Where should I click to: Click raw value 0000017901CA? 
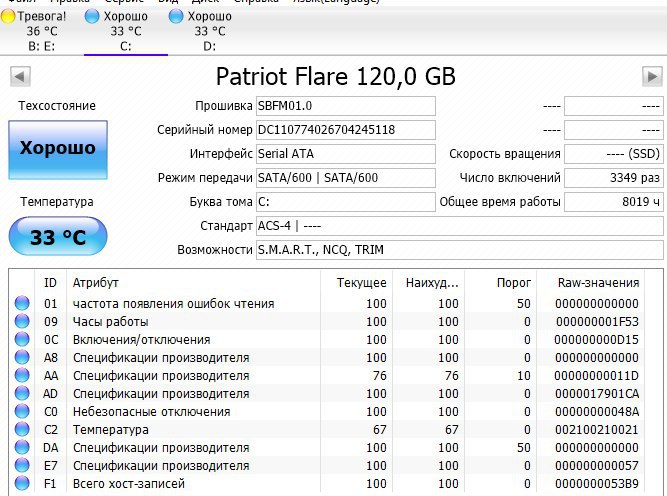(597, 393)
